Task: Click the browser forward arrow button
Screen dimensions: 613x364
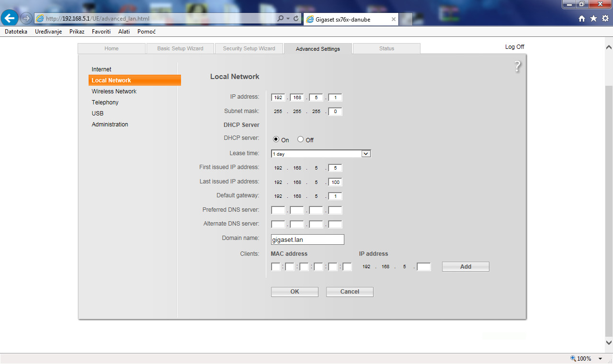Action: tap(26, 19)
